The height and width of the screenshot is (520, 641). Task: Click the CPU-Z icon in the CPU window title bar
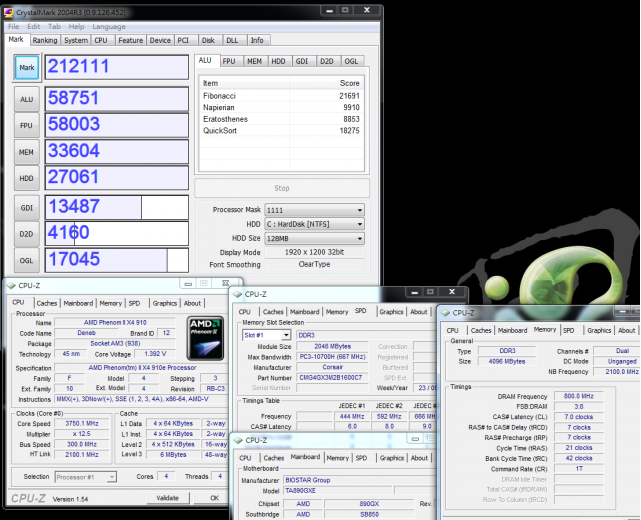tap(11, 285)
